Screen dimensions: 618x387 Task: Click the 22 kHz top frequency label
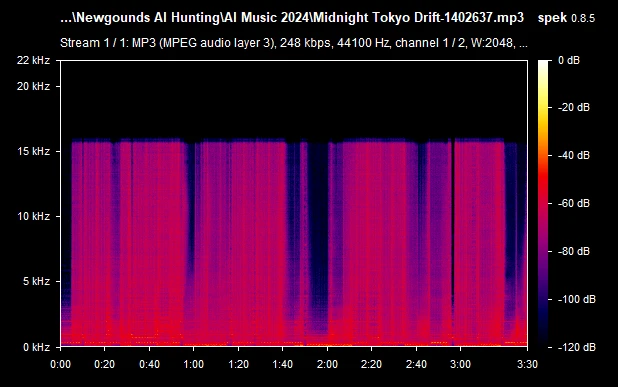34,60
